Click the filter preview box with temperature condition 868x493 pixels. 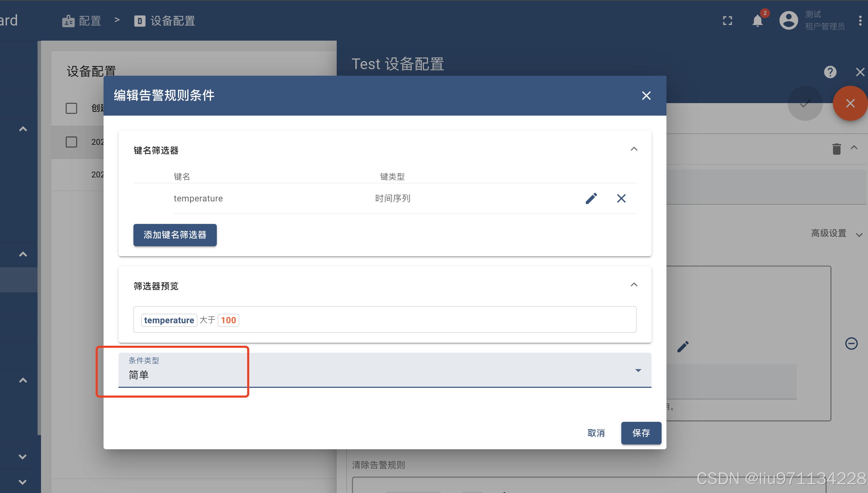384,319
